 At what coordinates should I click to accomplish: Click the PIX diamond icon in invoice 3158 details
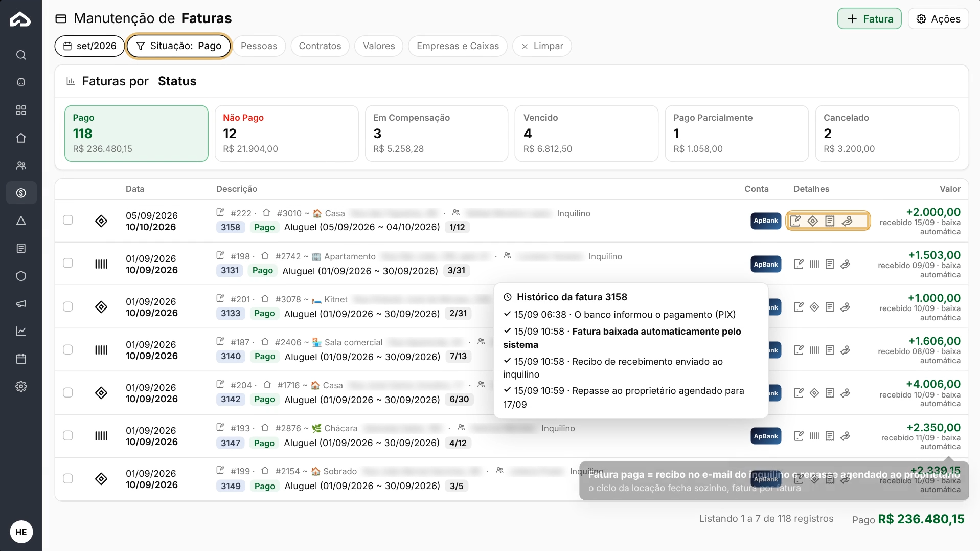coord(813,221)
